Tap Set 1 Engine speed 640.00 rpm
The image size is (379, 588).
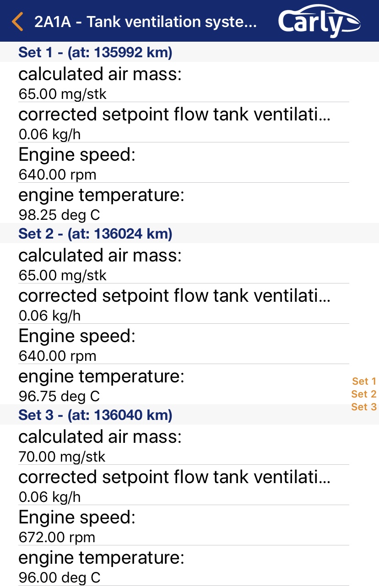pos(184,163)
